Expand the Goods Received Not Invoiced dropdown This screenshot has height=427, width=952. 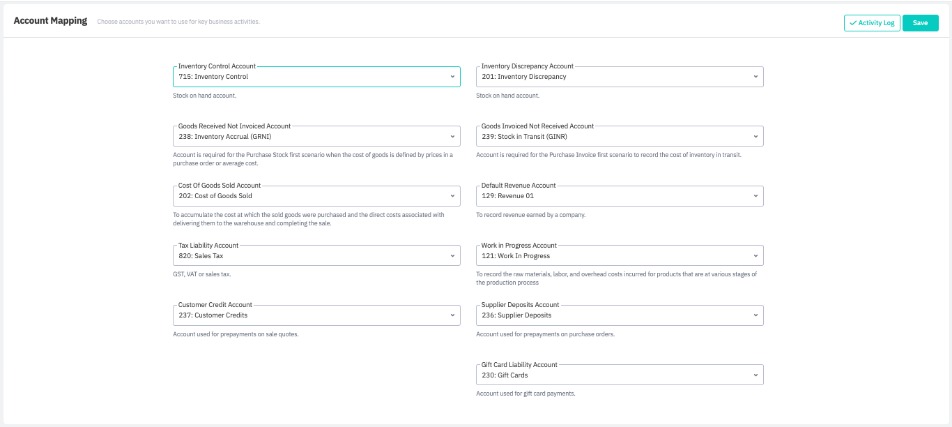tap(452, 136)
